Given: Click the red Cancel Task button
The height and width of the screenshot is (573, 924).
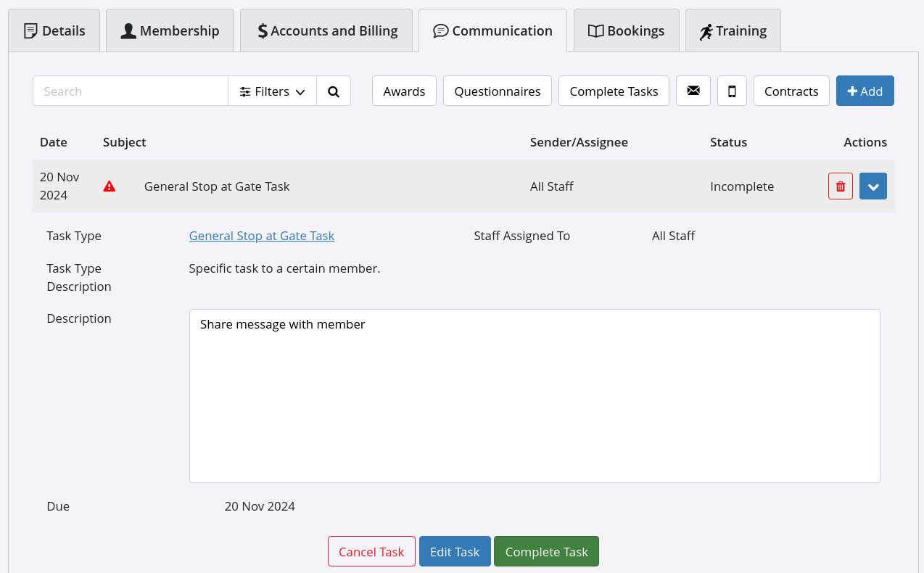Looking at the screenshot, I should tap(371, 552).
